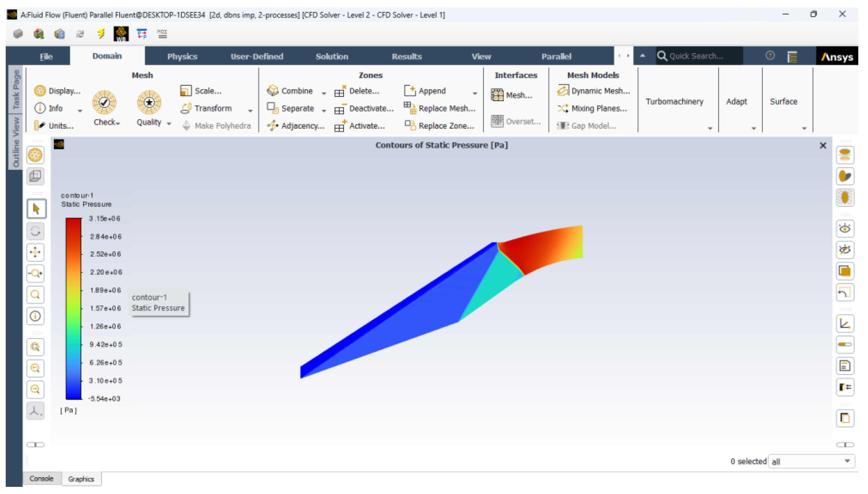Select the translate/pan view tool
The height and width of the screenshot is (494, 868).
[x=36, y=252]
